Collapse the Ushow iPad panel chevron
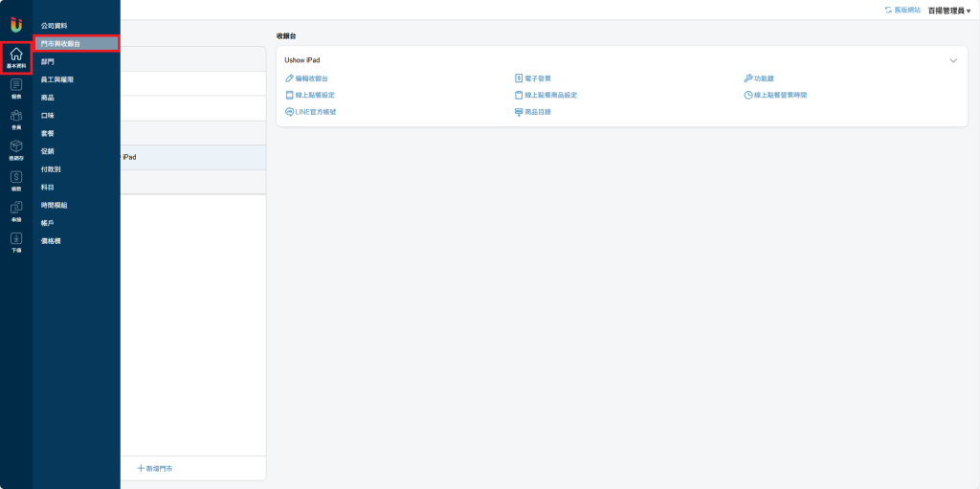This screenshot has width=980, height=489. (952, 60)
